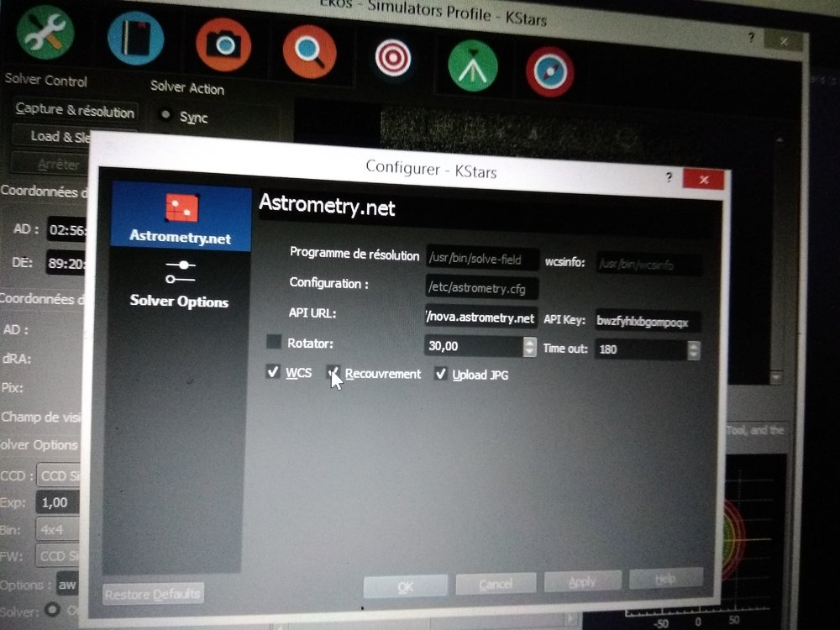
Task: Disable the WCS checkbox
Action: click(x=273, y=372)
